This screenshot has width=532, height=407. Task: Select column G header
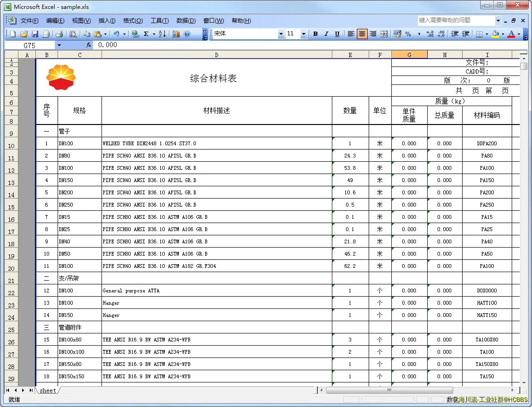410,55
